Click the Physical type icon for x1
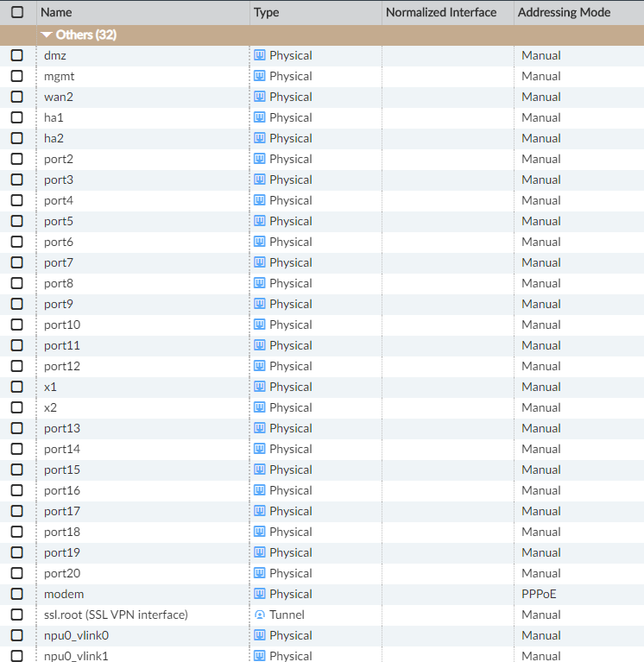Viewport: 644px width, 662px height. [260, 387]
